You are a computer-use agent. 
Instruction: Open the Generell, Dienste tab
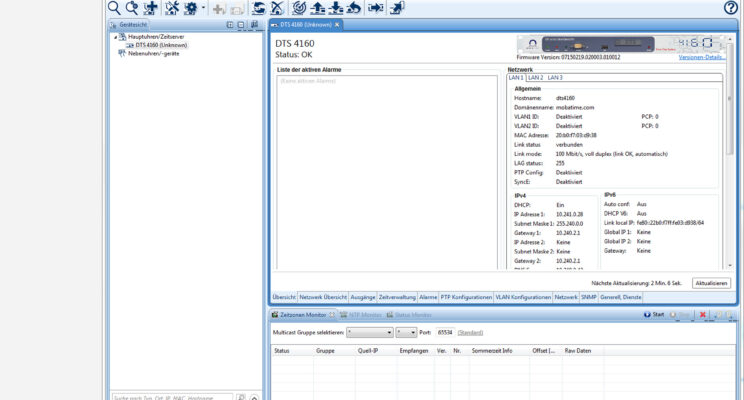(621, 297)
